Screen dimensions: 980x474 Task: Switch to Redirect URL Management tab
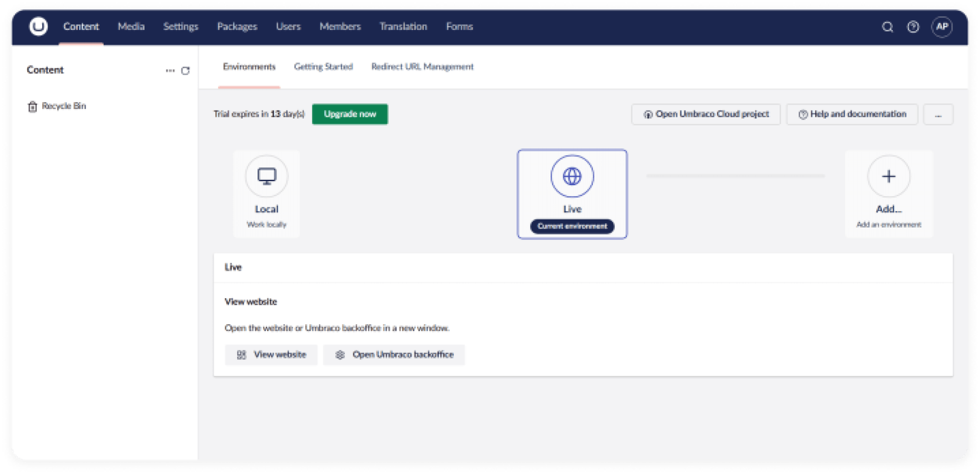coord(422,67)
